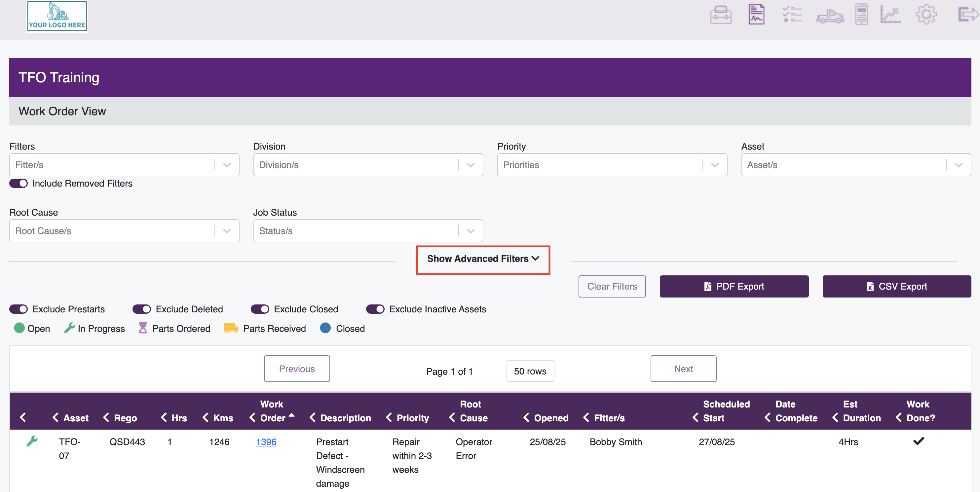Click Work Order column sort arrow
Screen dimensions: 980x492
pos(292,415)
